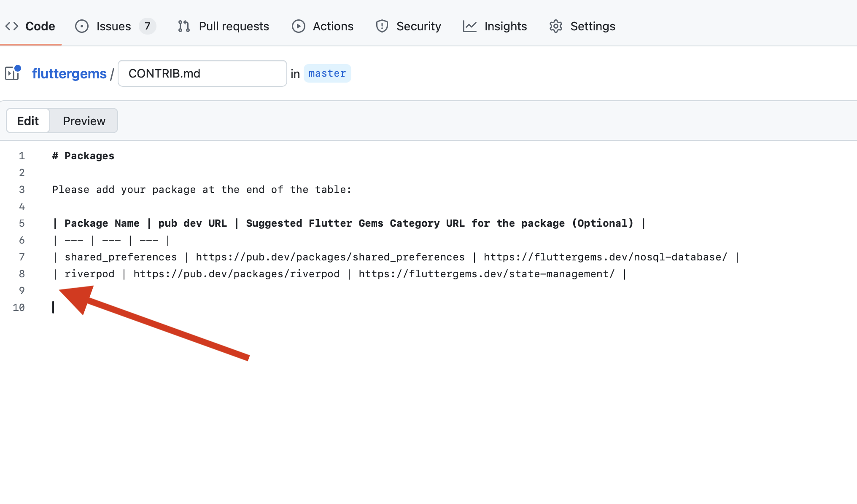Click the state-management URL text
Viewport: 857px width, 504px height.
487,274
